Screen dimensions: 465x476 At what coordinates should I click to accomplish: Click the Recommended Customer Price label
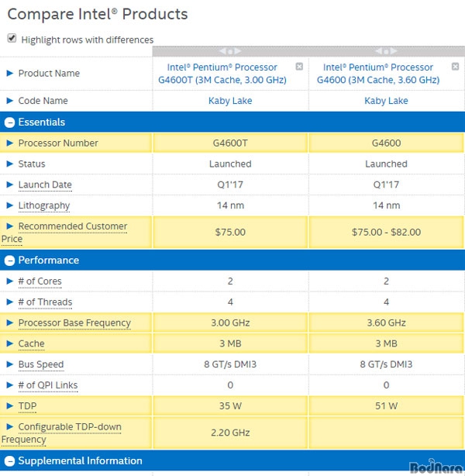64,233
